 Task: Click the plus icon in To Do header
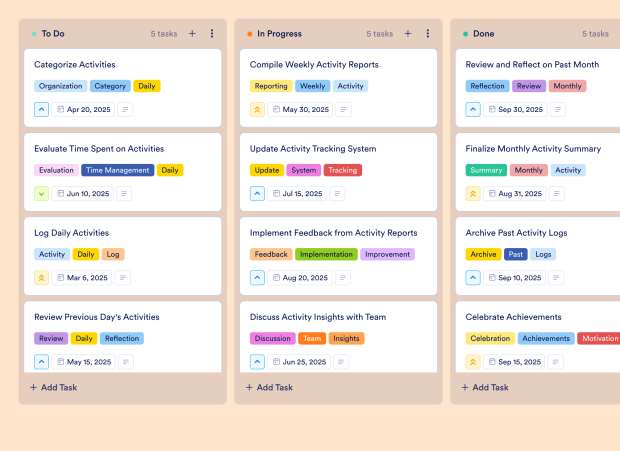(192, 34)
